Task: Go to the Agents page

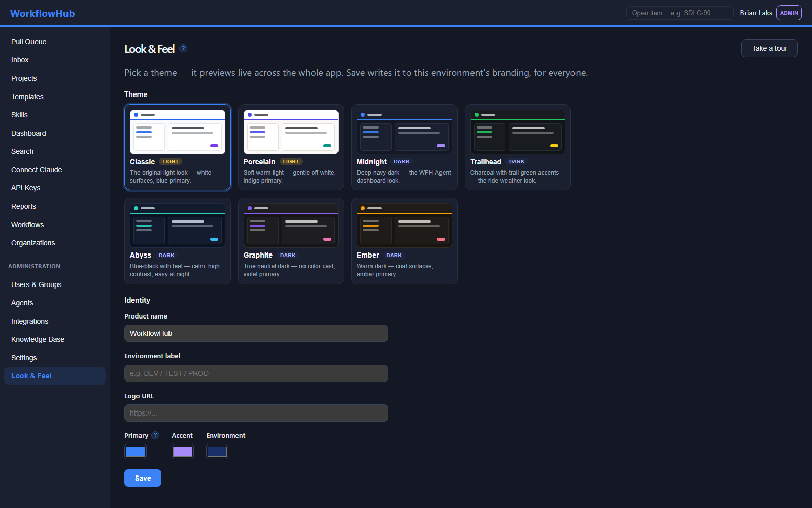Action: 55,303
